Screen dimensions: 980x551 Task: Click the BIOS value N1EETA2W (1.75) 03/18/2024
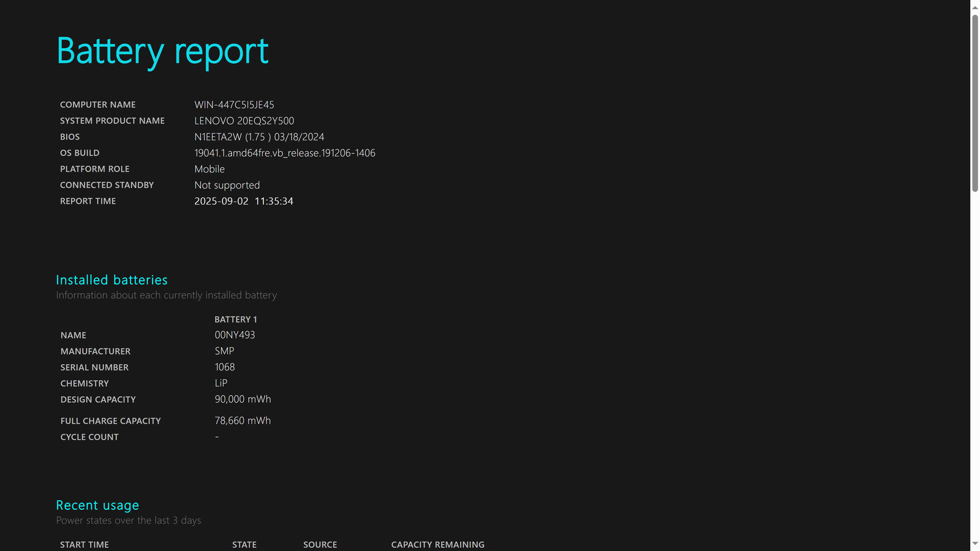(x=259, y=137)
